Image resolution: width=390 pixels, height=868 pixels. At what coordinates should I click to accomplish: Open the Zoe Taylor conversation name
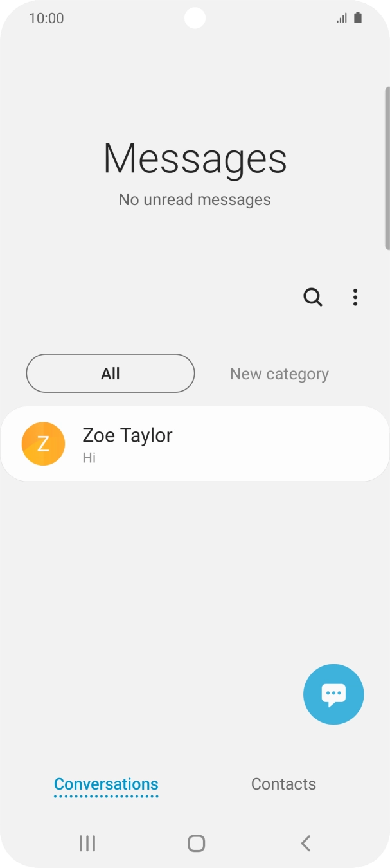[127, 435]
